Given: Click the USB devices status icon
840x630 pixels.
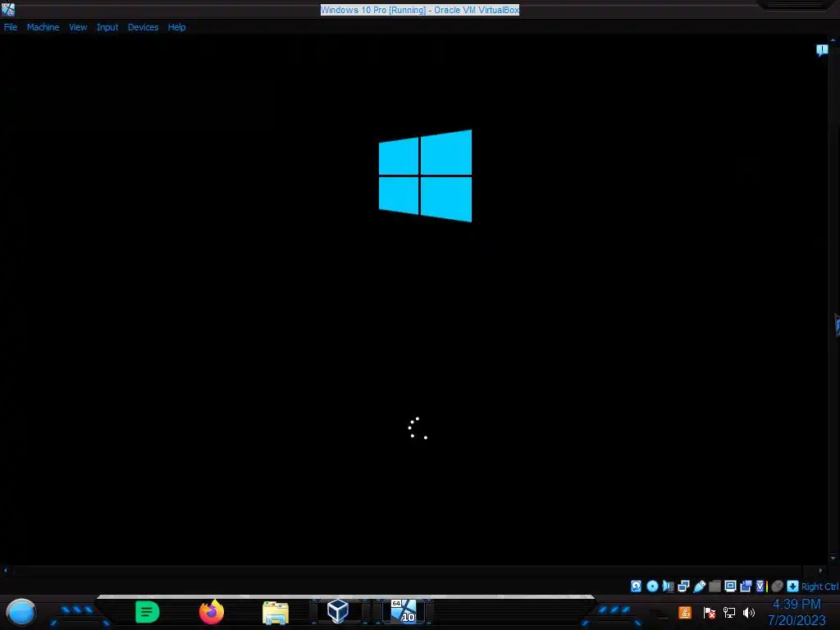Looking at the screenshot, I should [699, 586].
